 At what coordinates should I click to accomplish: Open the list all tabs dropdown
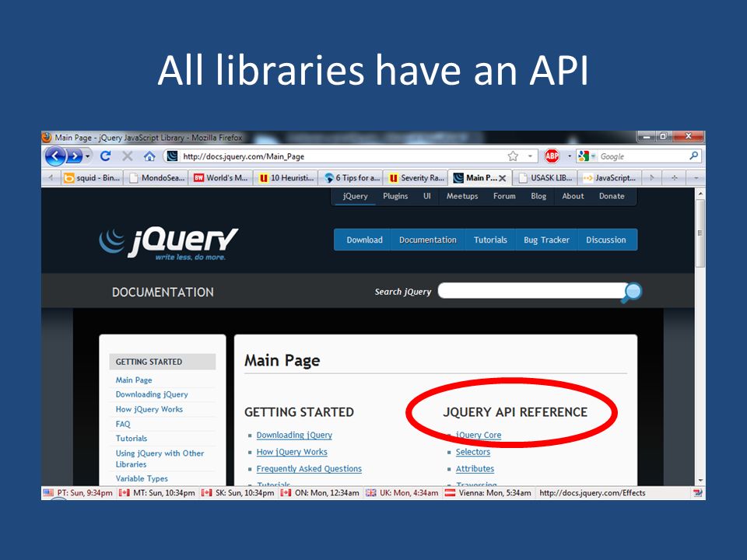tap(696, 177)
